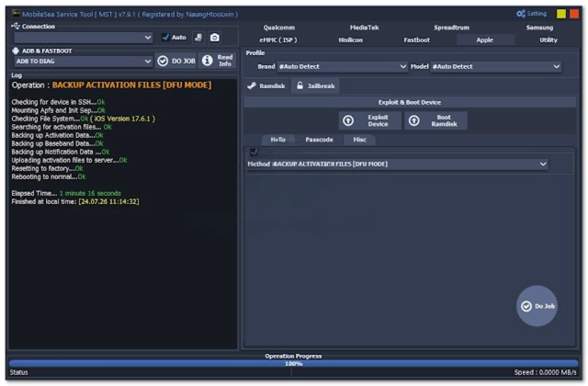The width and height of the screenshot is (588, 386).
Task: Click the Boot Ramdisk button
Action: tap(435, 120)
